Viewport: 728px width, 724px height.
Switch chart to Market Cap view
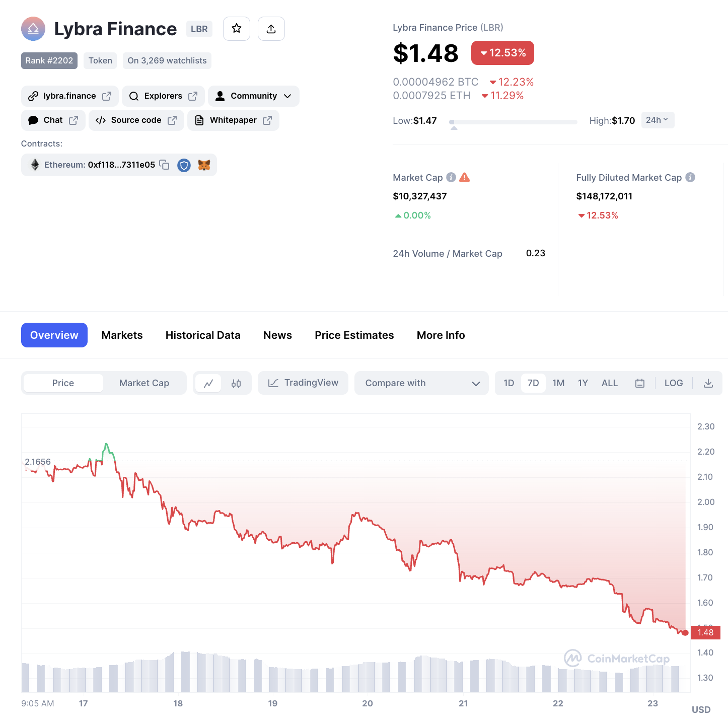point(144,383)
